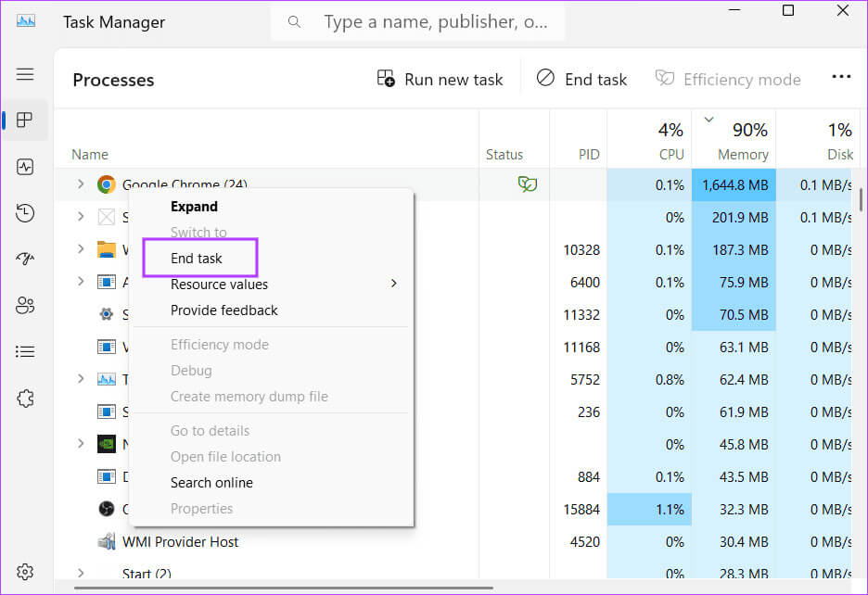This screenshot has height=595, width=868.
Task: Choose Search online in context menu
Action: (x=211, y=483)
